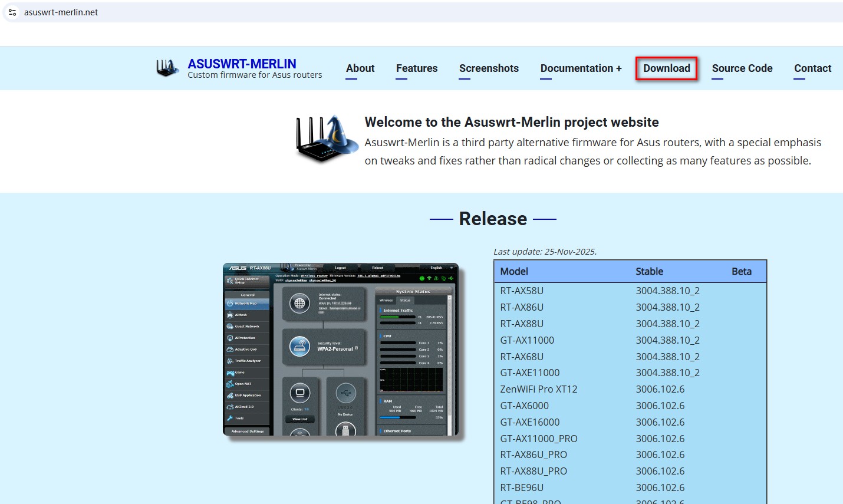Click GT-AXE11000 stable version 3004.388.10_2
Screen dimensions: 843x504
click(667, 373)
